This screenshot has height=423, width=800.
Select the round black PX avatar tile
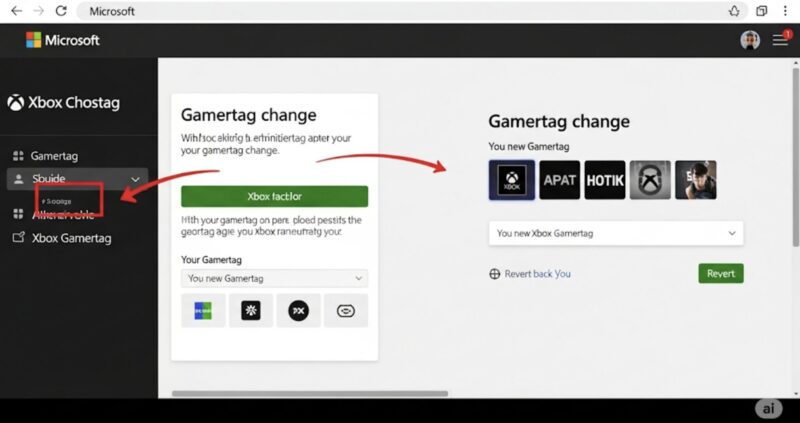(298, 310)
